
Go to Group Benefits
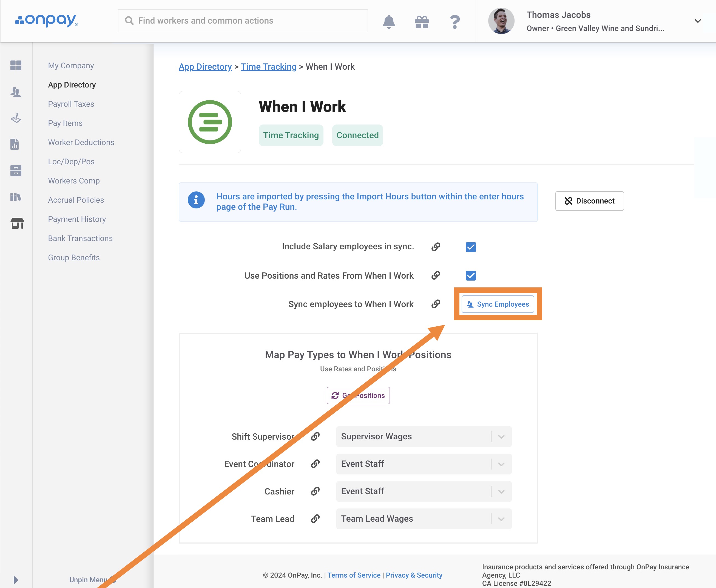coord(74,258)
